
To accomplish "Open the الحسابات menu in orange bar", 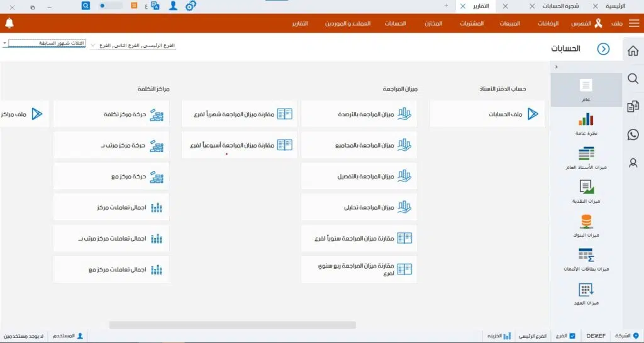I will tap(395, 24).
